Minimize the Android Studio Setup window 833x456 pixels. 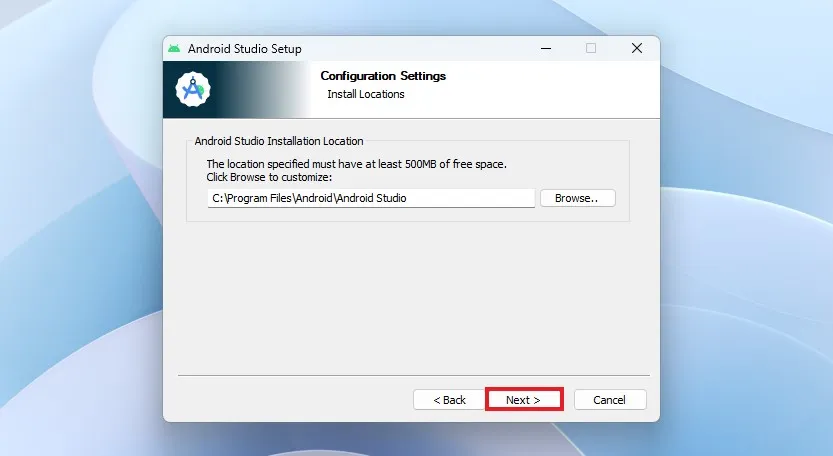546,48
